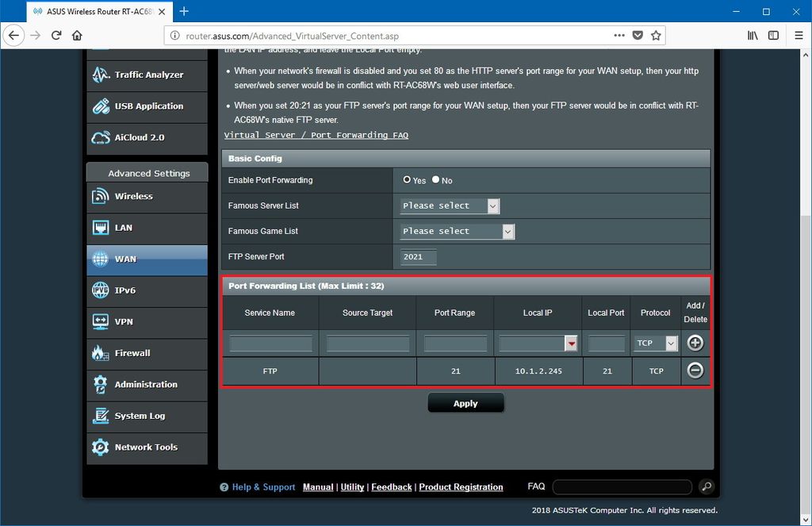Open USB Application menu item
This screenshot has height=526, width=812.
[147, 106]
